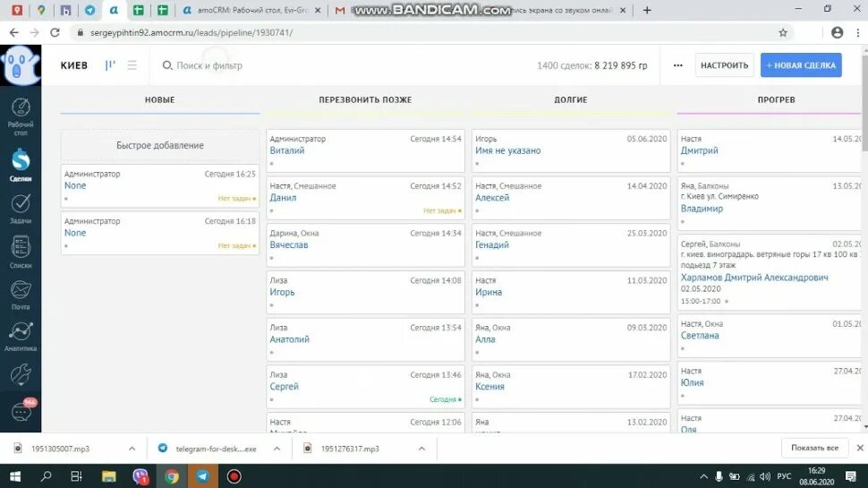This screenshot has height=488, width=868.
Task: Open the Windows notification center
Action: click(851, 476)
